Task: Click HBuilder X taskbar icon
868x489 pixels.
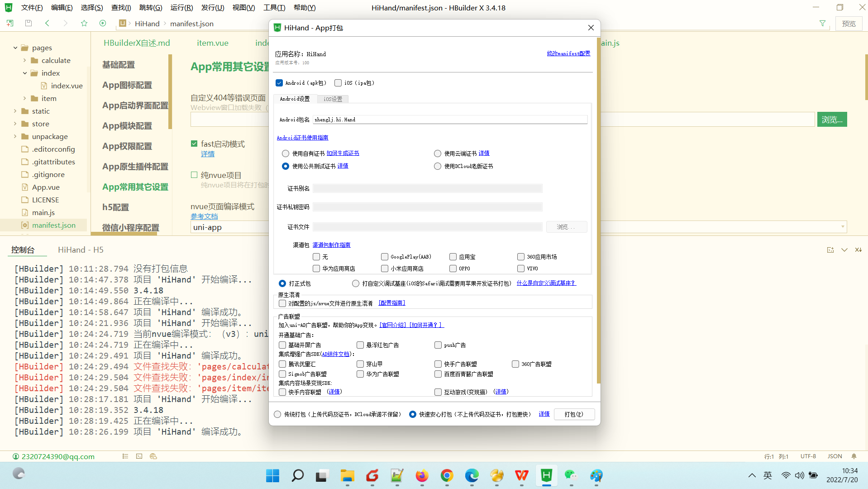Action: [x=546, y=475]
